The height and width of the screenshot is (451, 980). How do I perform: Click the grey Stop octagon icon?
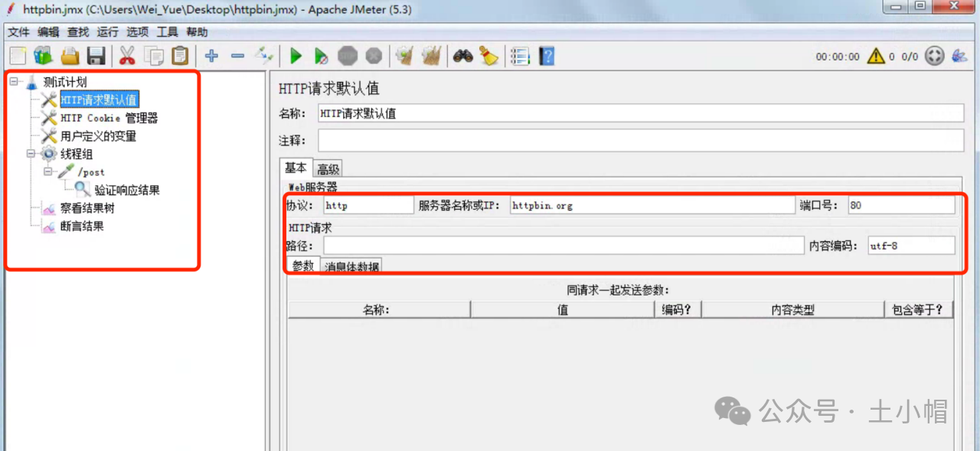tap(348, 56)
